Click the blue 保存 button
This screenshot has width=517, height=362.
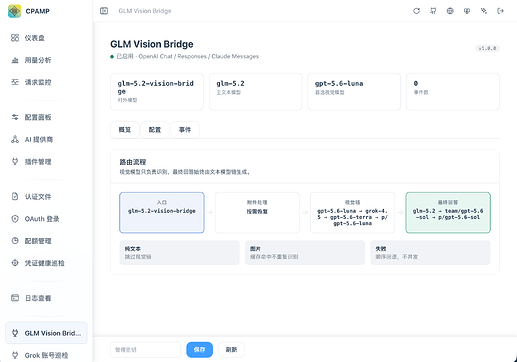pyautogui.click(x=199, y=350)
